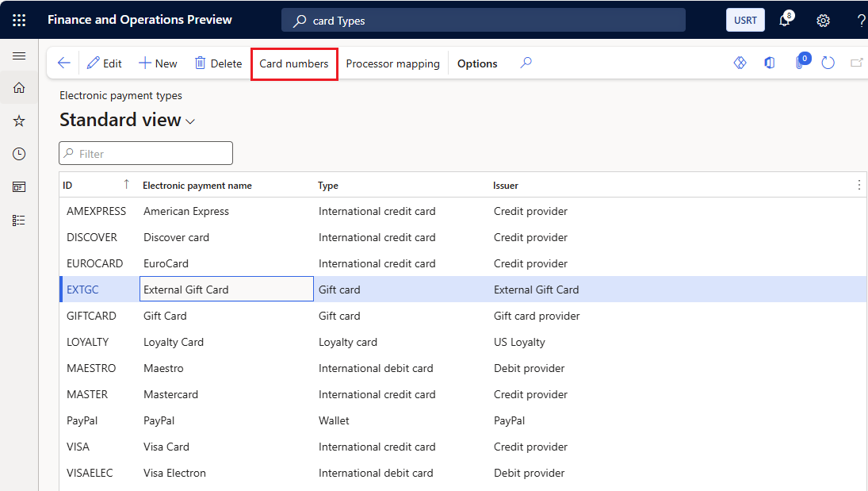Screen dimensions: 868x491
Task: Open the Power Apps diamond icon
Action: [740, 63]
